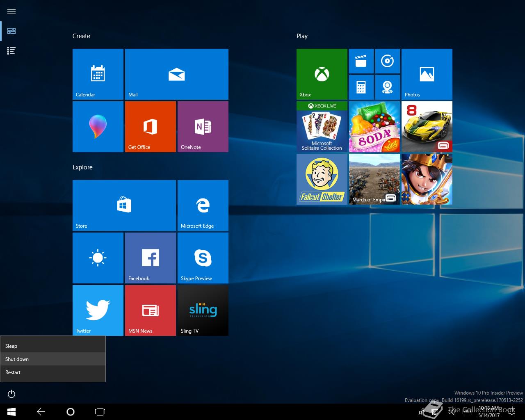Image resolution: width=525 pixels, height=420 pixels.
Task: Open the Action Center notification icon
Action: [511, 412]
